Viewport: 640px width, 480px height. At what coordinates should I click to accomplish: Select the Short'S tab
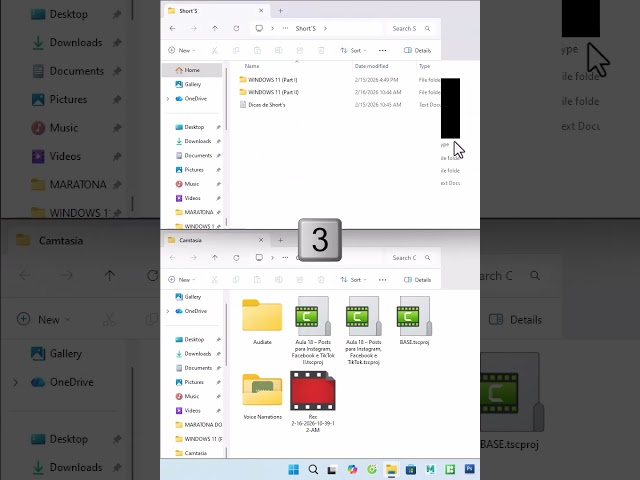point(216,11)
